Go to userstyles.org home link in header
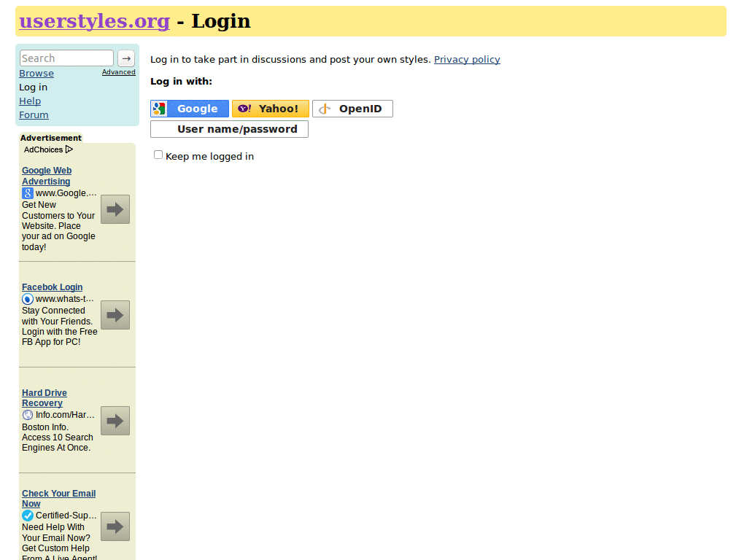The width and height of the screenshot is (747, 560). (94, 21)
